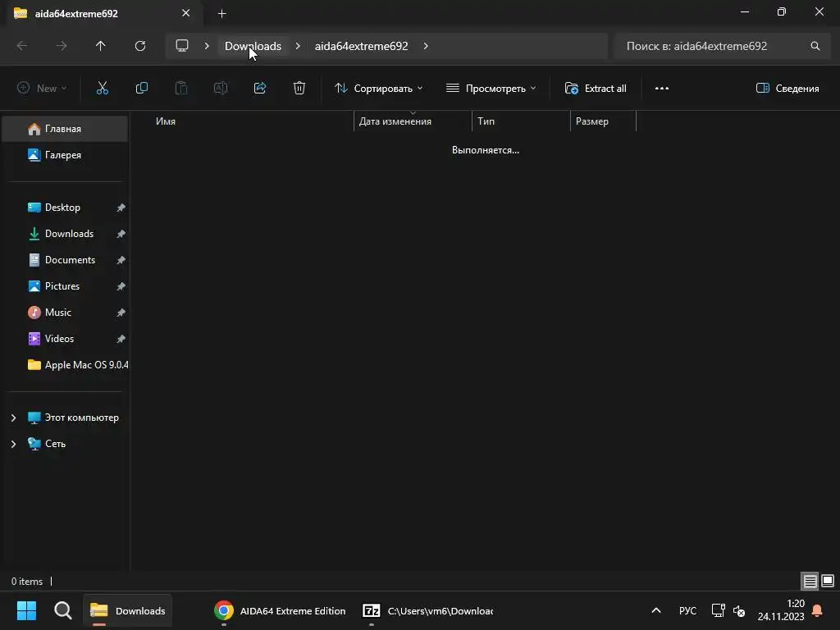
Task: Open taskbar Search
Action: 62,610
